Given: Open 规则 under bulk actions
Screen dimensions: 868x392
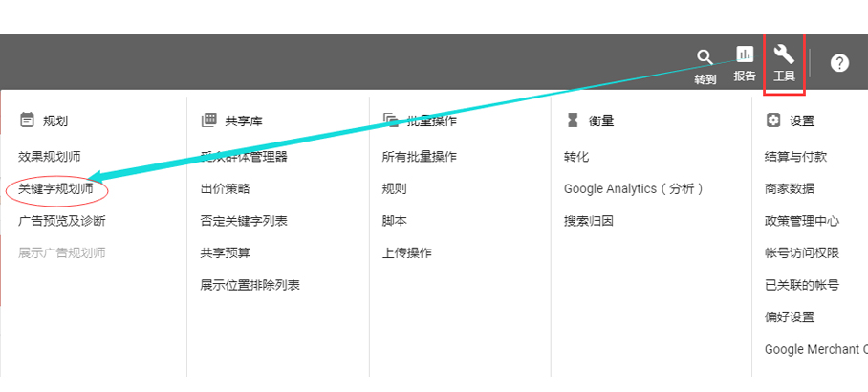Looking at the screenshot, I should tap(394, 188).
